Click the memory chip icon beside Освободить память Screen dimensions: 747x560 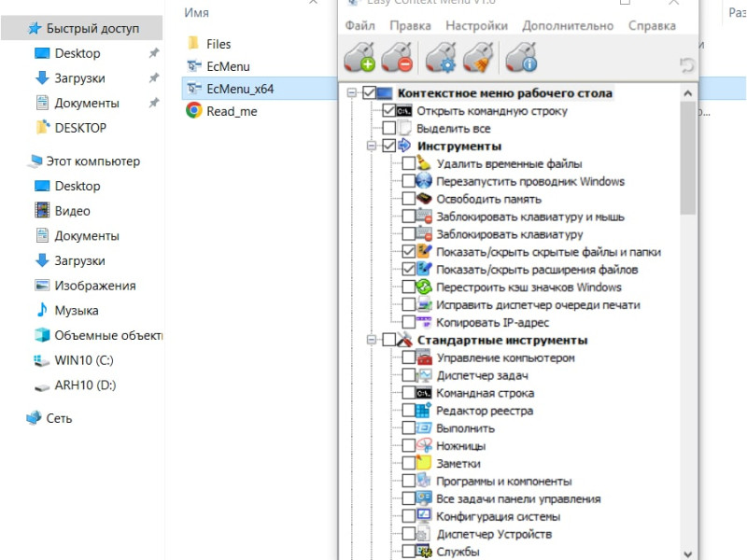coord(424,199)
